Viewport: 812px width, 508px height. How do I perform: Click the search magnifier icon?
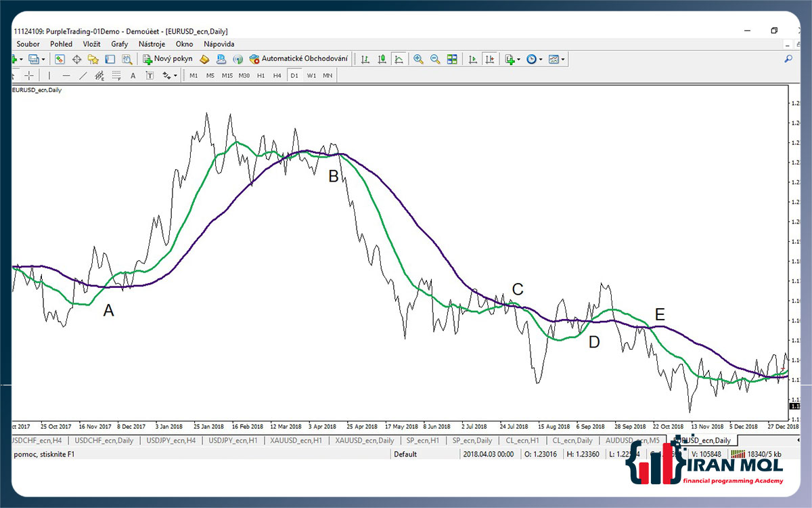click(x=788, y=59)
